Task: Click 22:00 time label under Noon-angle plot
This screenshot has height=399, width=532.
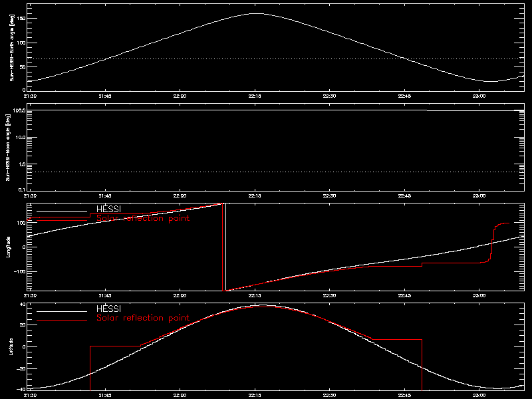Action: point(180,196)
